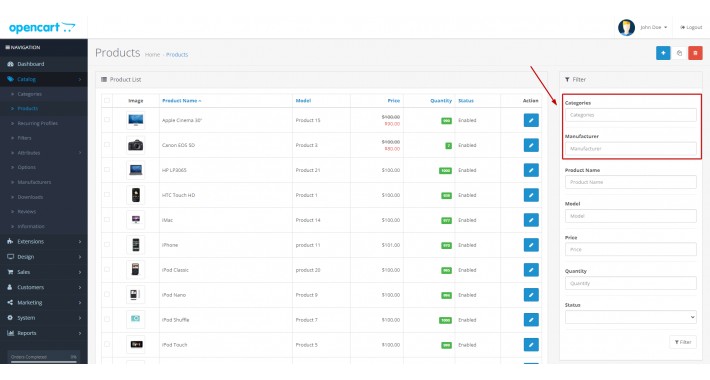Click the John Doe avatar image
Viewport: 710px width, 380px height.
point(626,27)
